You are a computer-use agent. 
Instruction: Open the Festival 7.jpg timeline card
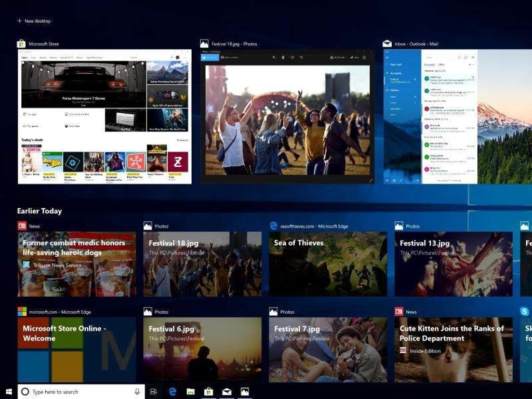click(328, 350)
